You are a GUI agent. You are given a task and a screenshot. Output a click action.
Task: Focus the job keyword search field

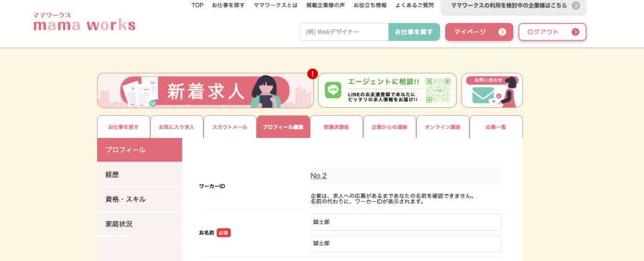(x=343, y=32)
